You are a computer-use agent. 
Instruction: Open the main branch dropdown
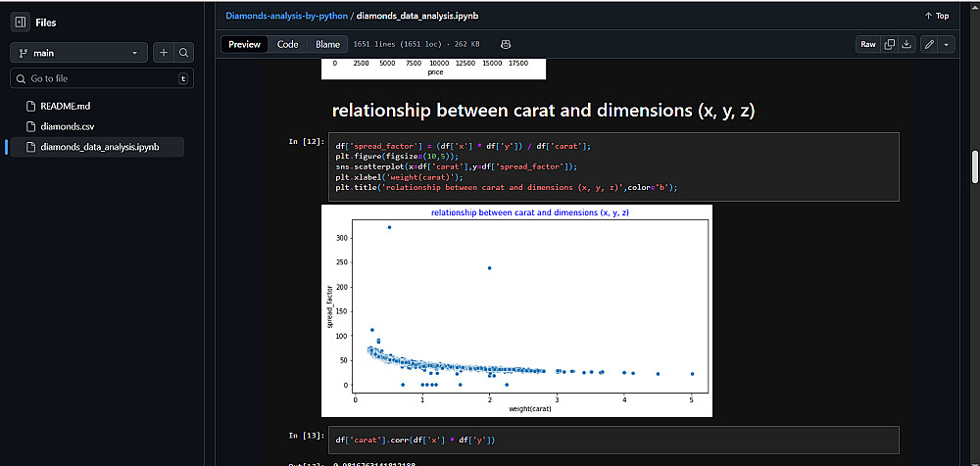pos(78,53)
